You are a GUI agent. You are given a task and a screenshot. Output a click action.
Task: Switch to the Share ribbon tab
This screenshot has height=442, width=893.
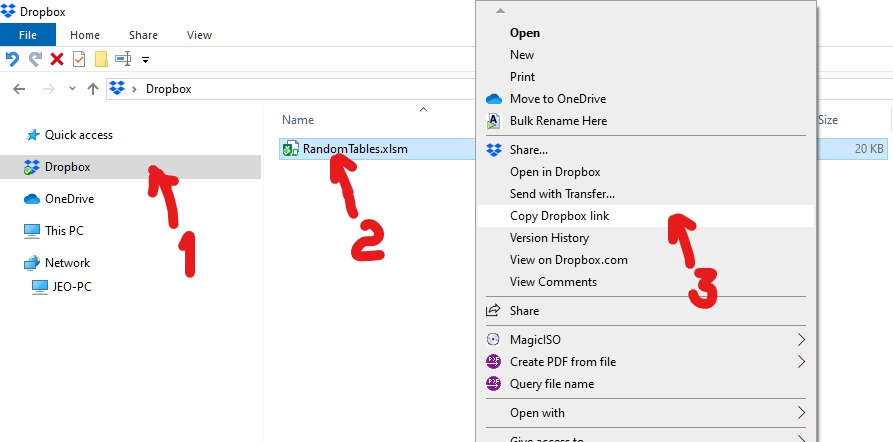pos(143,35)
